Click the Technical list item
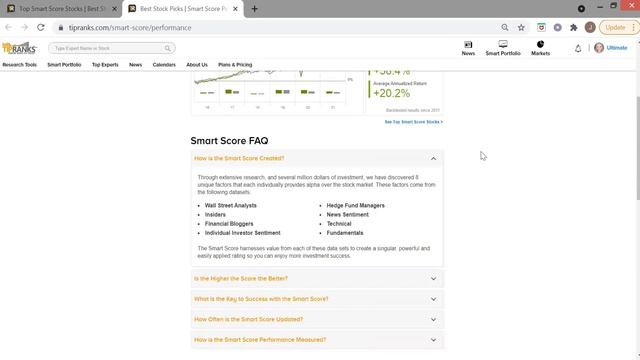The image size is (640, 360). (339, 224)
